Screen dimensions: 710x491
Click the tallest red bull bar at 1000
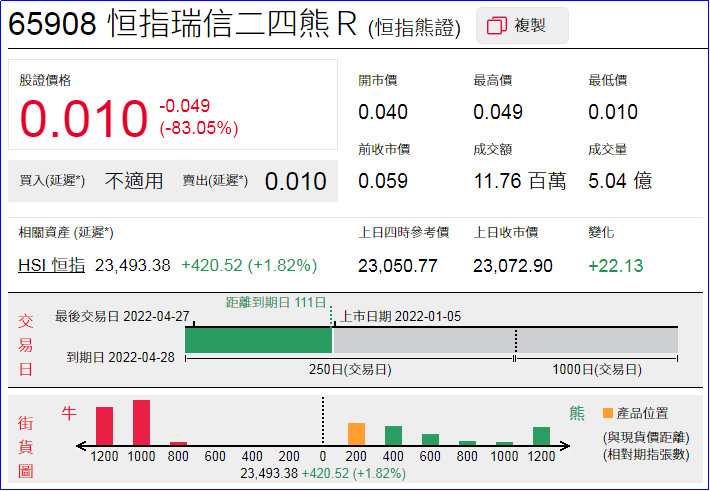click(x=141, y=422)
